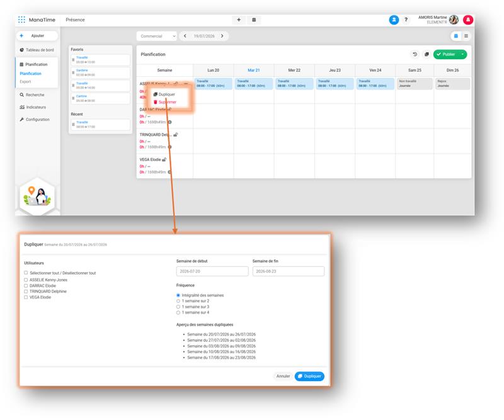Switch to the list view icon
The image size is (504, 420).
pyautogui.click(x=466, y=36)
